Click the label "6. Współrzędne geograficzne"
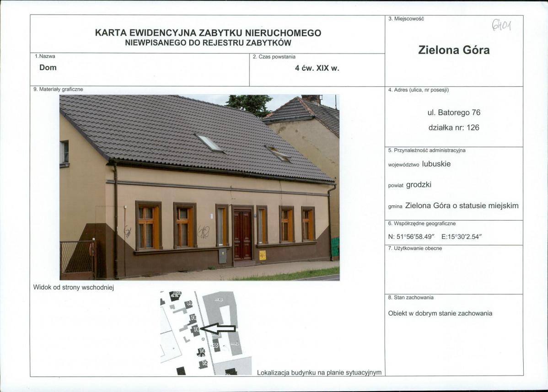 point(422,224)
